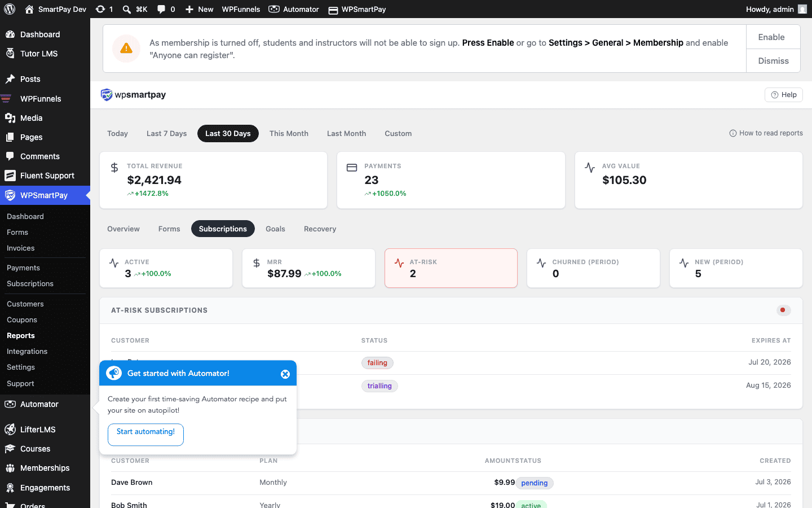The image size is (812, 508).
Task: Select the Today date range
Action: pos(118,134)
